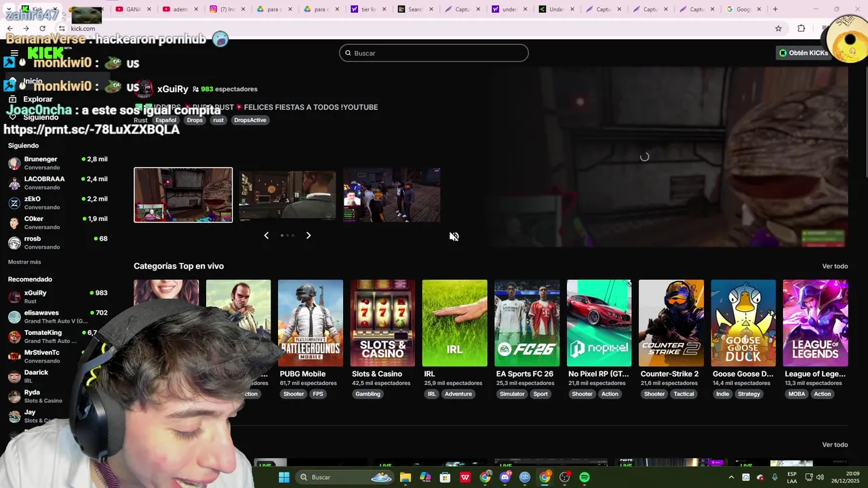Screen dimensions: 868x488
Task: Open rrosb channel in sidebar
Action: (x=58, y=243)
